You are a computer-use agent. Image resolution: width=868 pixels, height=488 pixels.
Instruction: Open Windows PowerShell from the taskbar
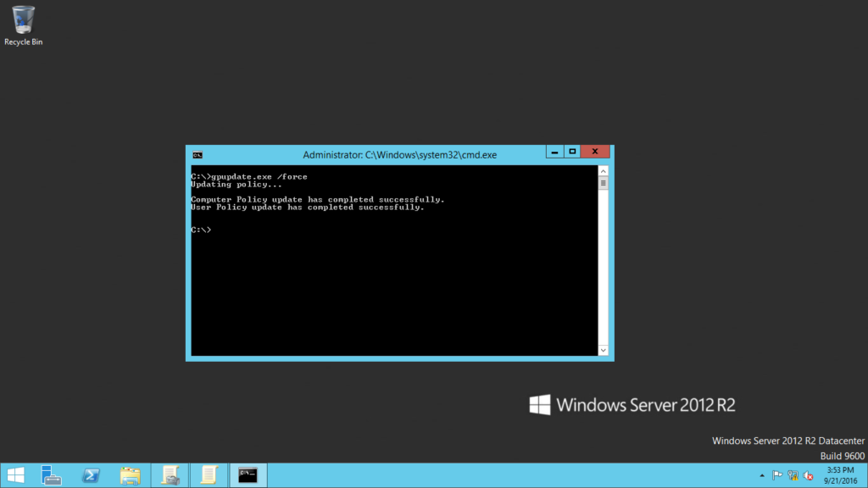[91, 475]
